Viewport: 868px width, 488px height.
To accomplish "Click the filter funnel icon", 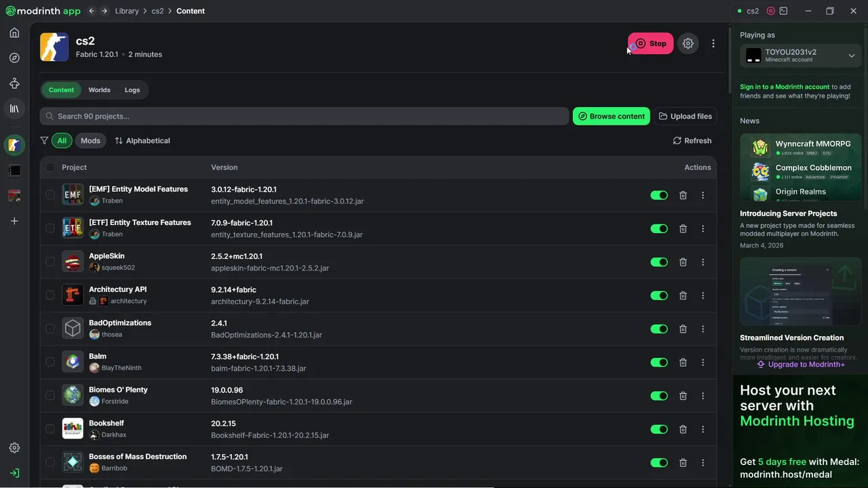I will [x=44, y=141].
